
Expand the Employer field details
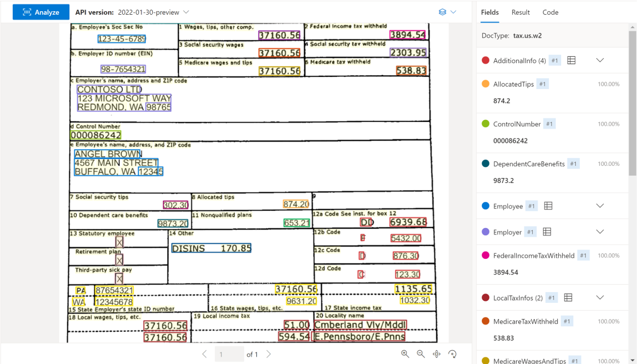click(600, 232)
